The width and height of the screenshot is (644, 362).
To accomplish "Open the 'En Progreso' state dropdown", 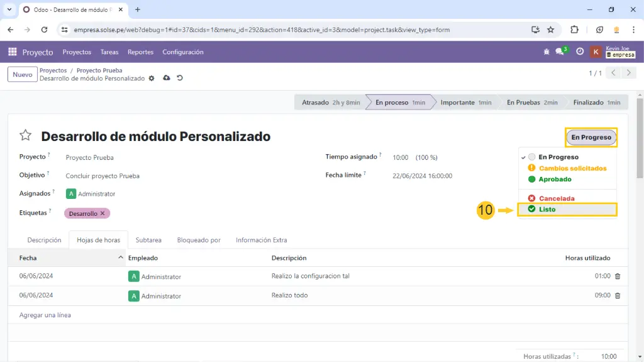I will pyautogui.click(x=591, y=137).
